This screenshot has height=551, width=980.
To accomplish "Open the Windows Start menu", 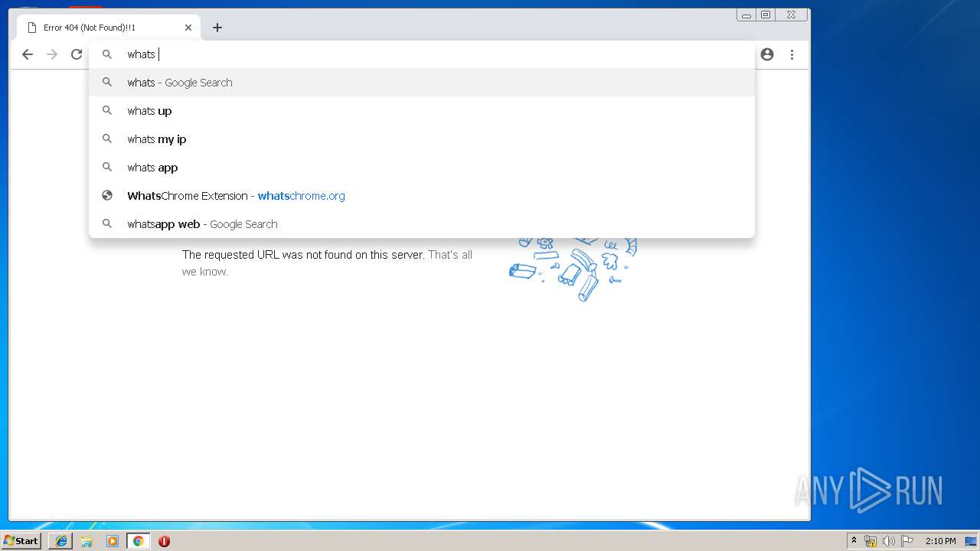I will point(21,541).
